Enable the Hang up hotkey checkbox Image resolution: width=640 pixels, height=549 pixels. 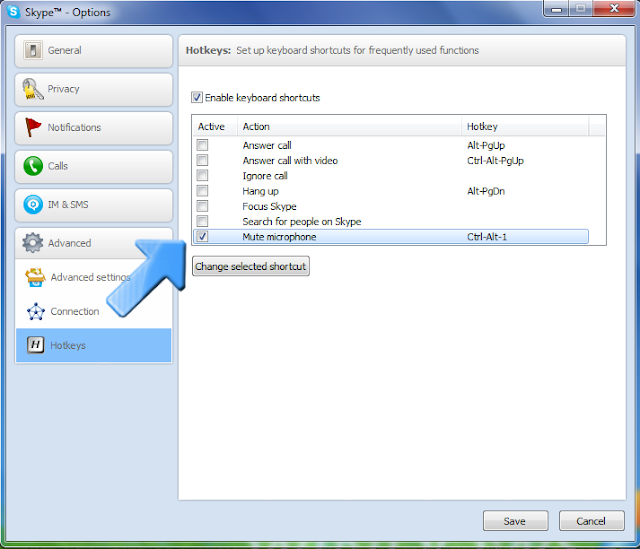202,191
